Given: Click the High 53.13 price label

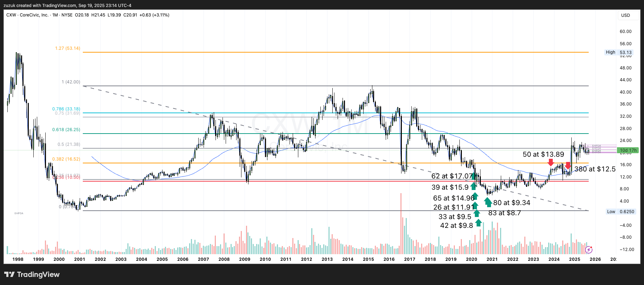Looking at the screenshot, I should pyautogui.click(x=619, y=52).
